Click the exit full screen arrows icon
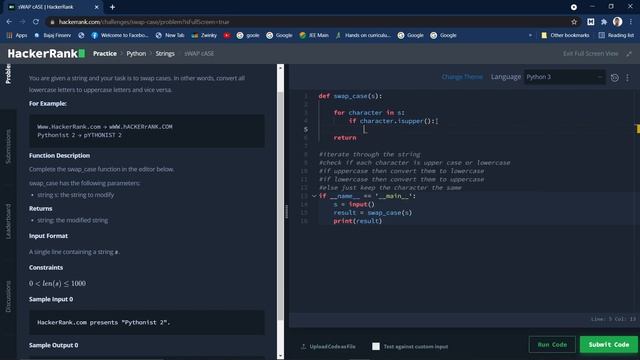Screen dimensions: 640x360 (629, 53)
